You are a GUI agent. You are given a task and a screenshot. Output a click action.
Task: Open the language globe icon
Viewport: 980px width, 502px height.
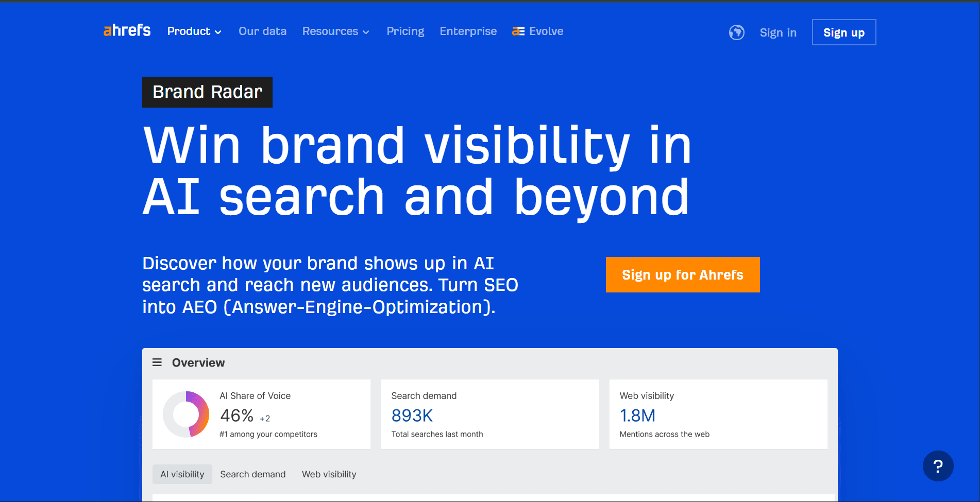click(x=736, y=32)
